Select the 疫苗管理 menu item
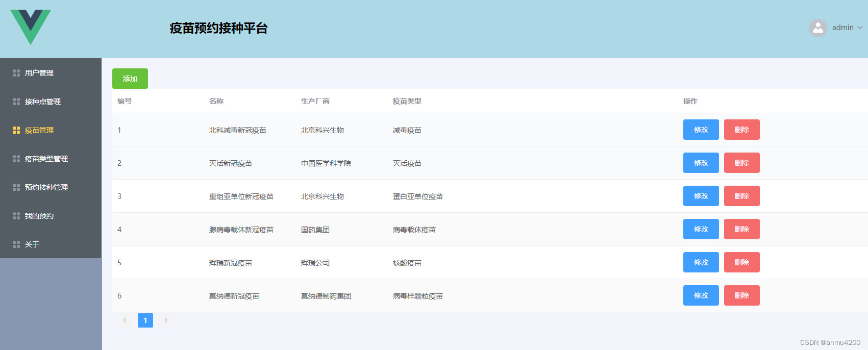This screenshot has width=868, height=350. coord(51,130)
